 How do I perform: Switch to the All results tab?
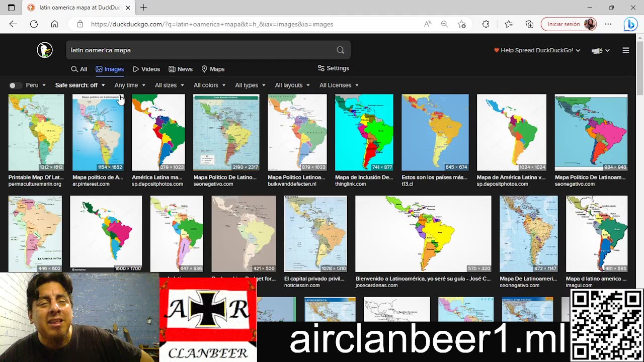pos(79,69)
